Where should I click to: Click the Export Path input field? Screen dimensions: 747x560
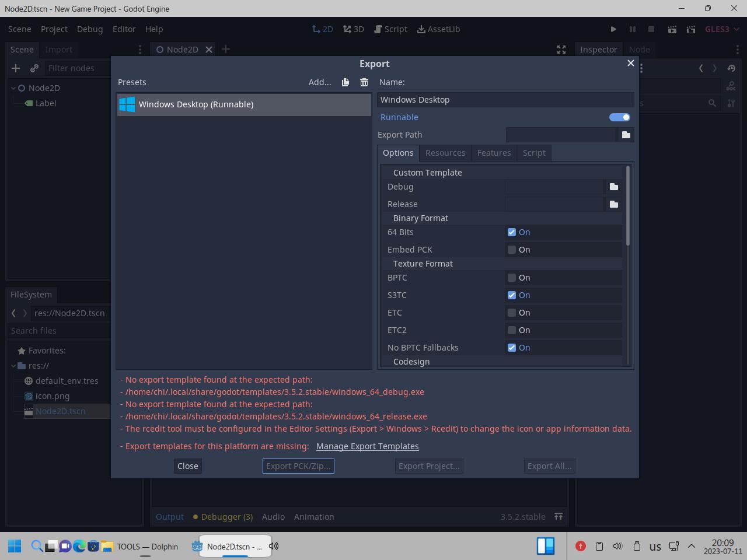coord(561,135)
